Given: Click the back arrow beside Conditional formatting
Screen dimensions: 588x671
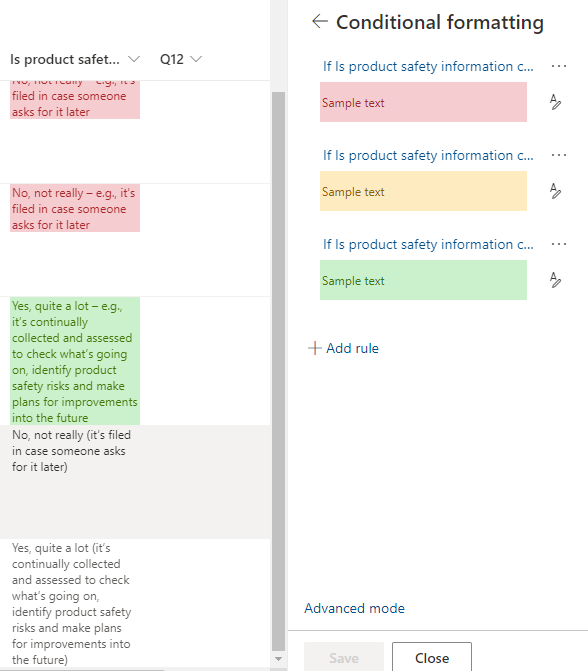Looking at the screenshot, I should tap(320, 21).
